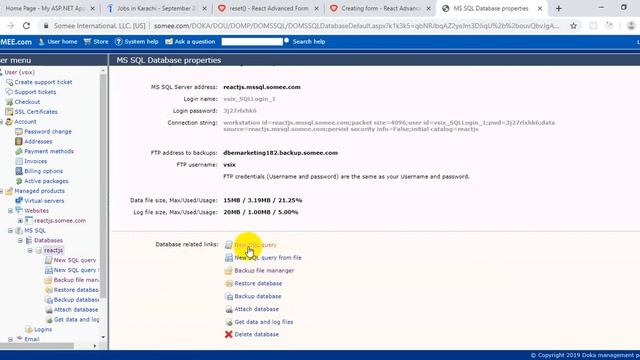
Task: Open the browser profile avatar icon
Action: point(631,26)
